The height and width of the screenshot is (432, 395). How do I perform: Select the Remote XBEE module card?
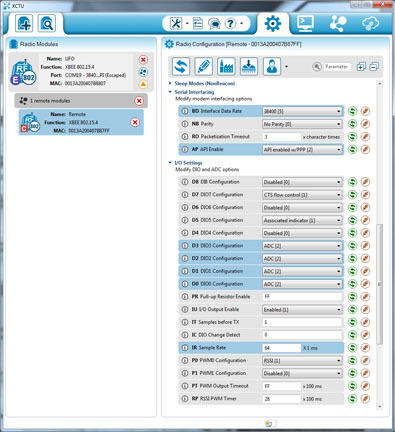[x=81, y=122]
